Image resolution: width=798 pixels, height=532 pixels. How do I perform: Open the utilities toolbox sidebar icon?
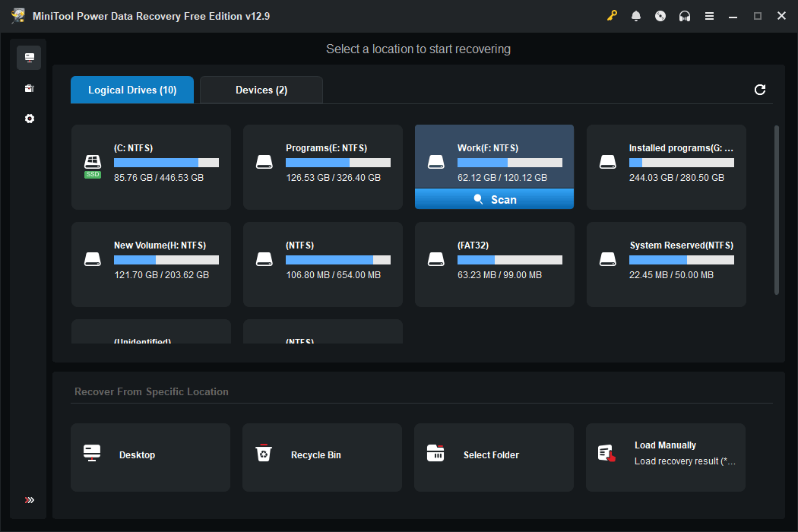pyautogui.click(x=29, y=88)
